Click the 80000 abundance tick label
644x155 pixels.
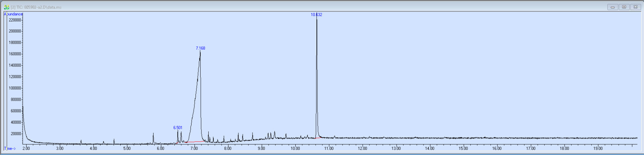(x=16, y=100)
